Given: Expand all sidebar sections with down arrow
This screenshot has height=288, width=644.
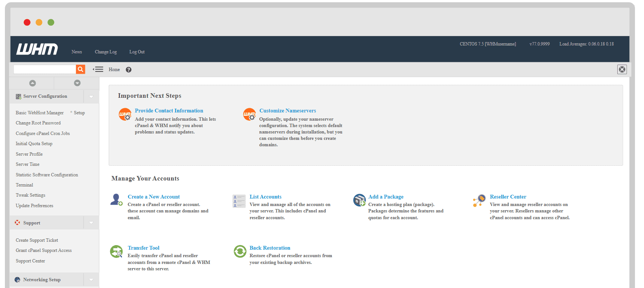Looking at the screenshot, I should 77,83.
